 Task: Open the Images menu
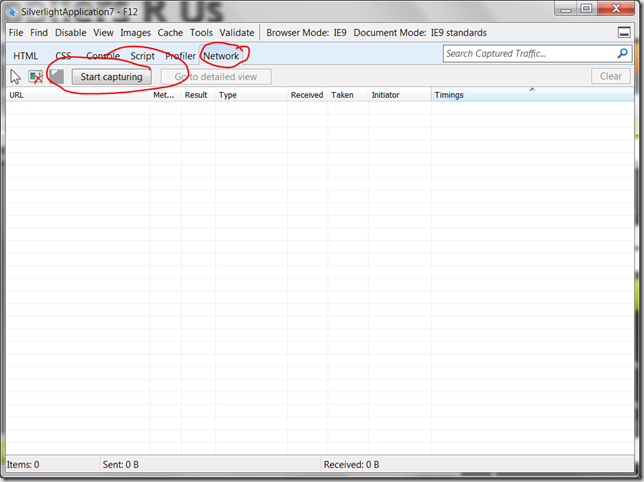click(x=135, y=33)
